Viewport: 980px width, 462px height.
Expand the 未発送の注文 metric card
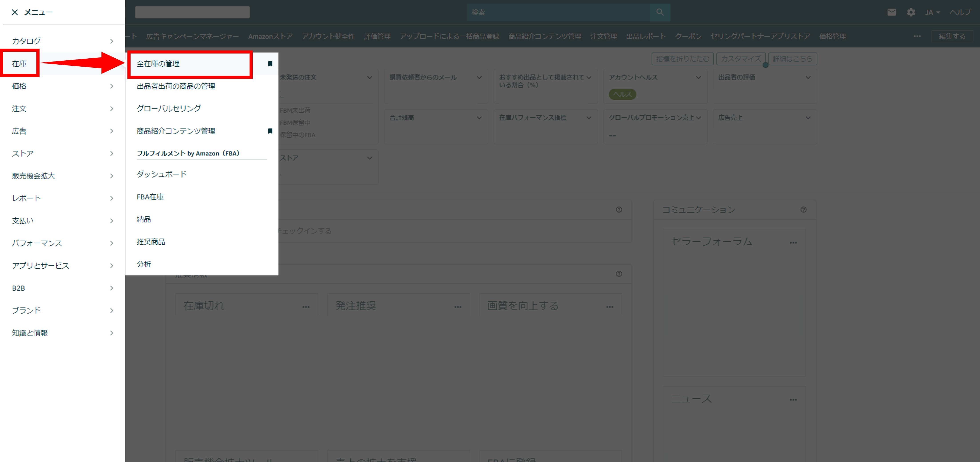370,77
